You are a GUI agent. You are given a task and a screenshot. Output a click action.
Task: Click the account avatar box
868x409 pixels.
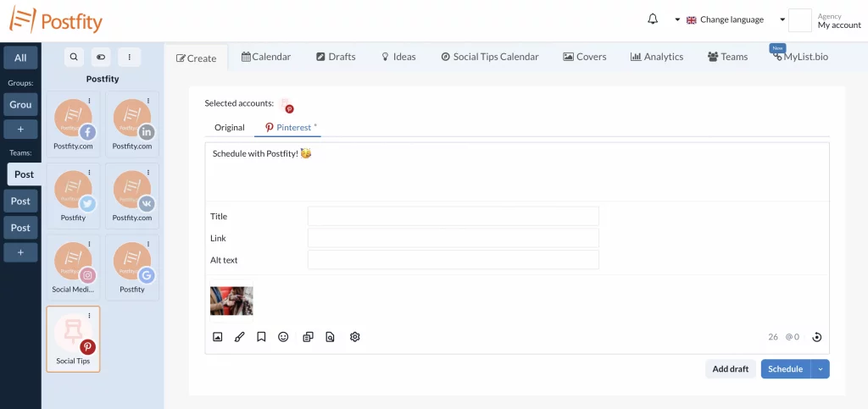point(800,20)
